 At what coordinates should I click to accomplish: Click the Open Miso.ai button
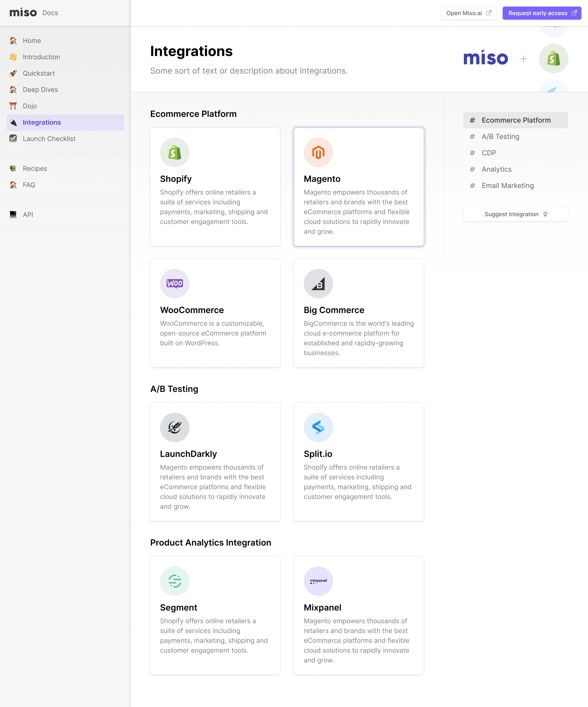[468, 13]
